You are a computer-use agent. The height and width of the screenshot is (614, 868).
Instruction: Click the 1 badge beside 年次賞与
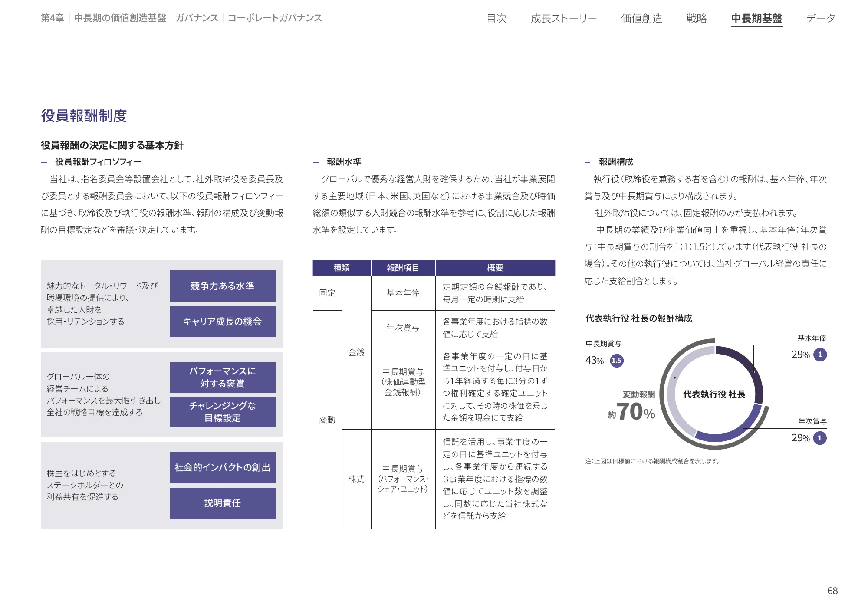[819, 438]
